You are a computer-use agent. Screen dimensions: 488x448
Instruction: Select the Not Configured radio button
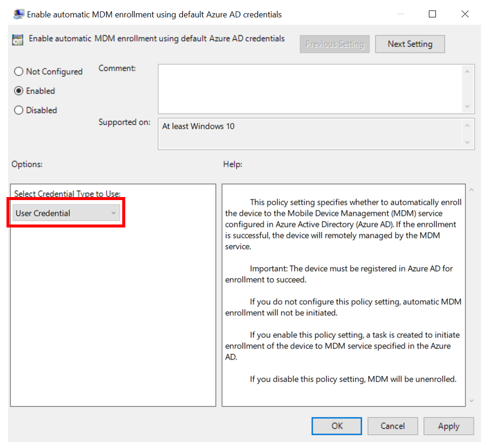tap(19, 72)
